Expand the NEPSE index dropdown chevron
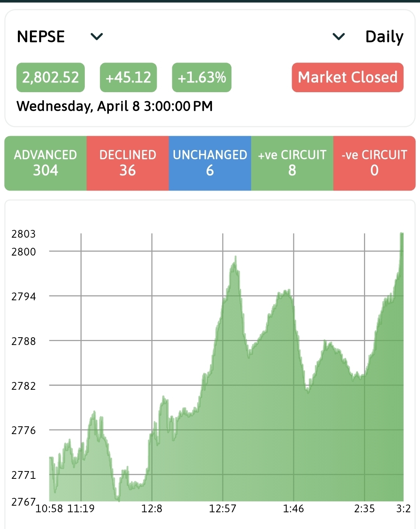The image size is (420, 529). (x=96, y=37)
